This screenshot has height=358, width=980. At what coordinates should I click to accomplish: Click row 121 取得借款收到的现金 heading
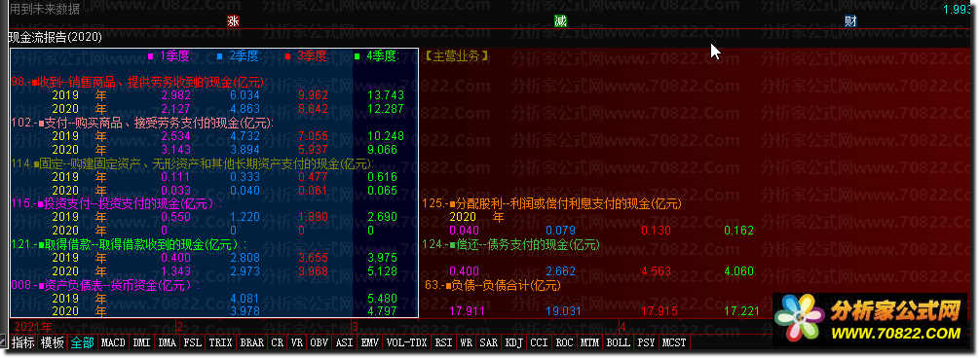pos(130,245)
